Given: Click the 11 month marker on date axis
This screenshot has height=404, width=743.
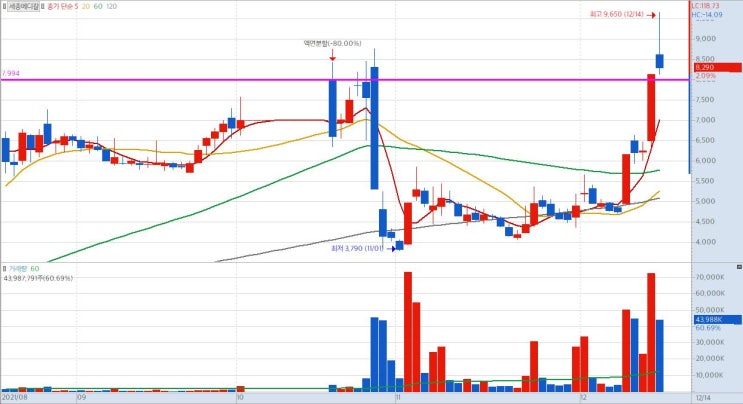Looking at the screenshot, I should pyautogui.click(x=399, y=397).
